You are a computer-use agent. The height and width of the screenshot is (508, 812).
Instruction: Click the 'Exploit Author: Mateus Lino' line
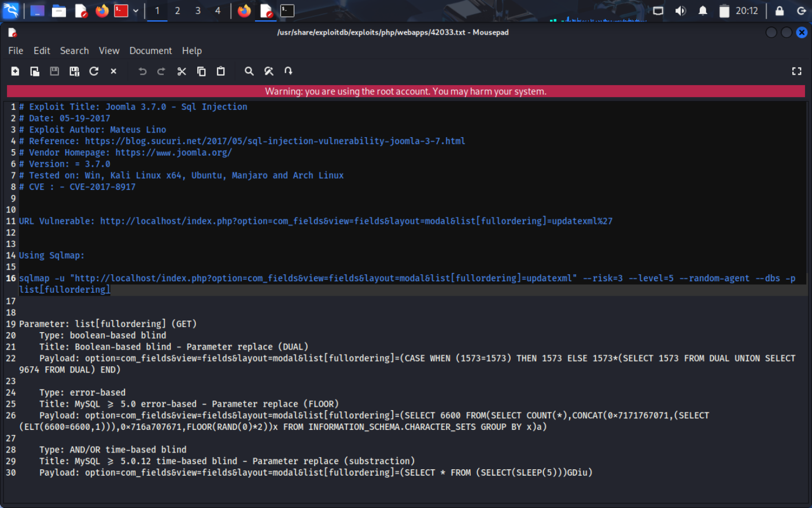(93, 130)
